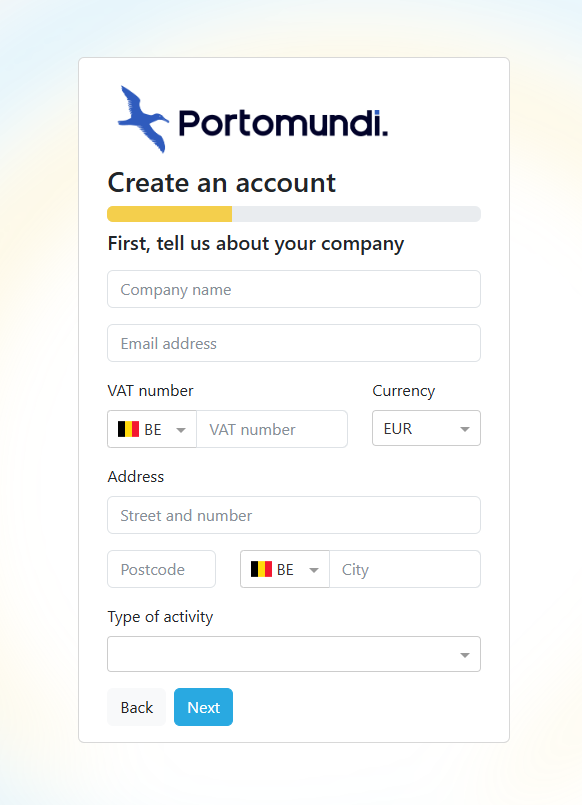Click the chevron on the City country selector
Viewport: 582px width, 805px height.
[314, 568]
